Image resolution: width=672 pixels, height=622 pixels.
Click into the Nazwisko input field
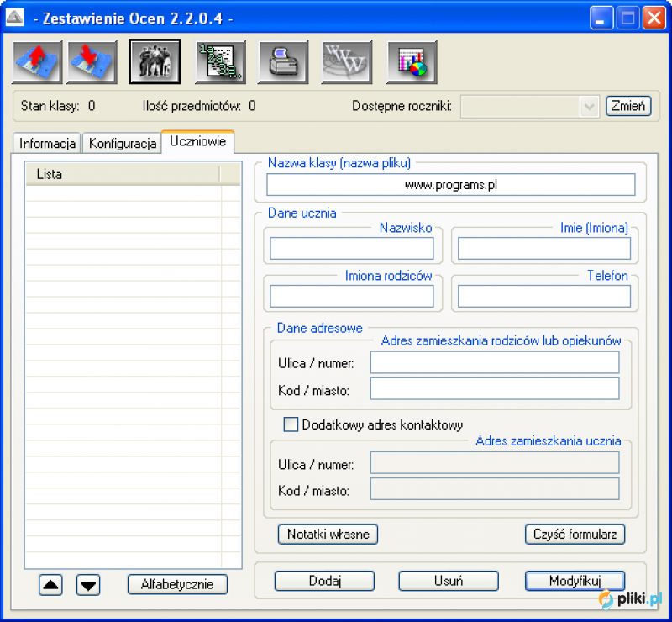352,248
